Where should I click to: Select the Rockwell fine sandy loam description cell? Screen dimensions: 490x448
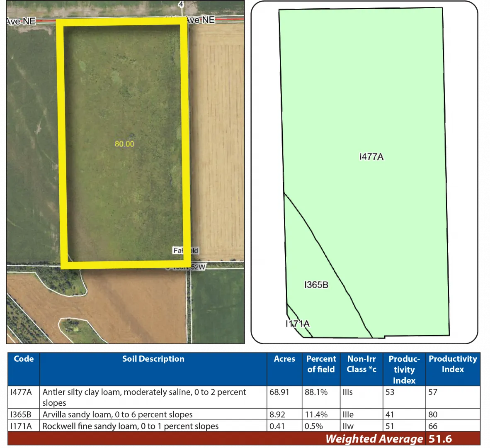(x=130, y=426)
